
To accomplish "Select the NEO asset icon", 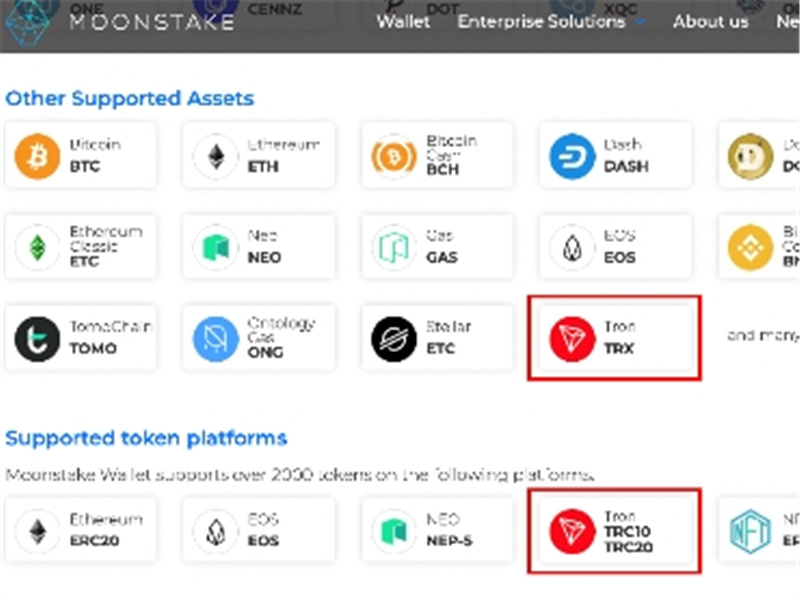I will (x=216, y=247).
